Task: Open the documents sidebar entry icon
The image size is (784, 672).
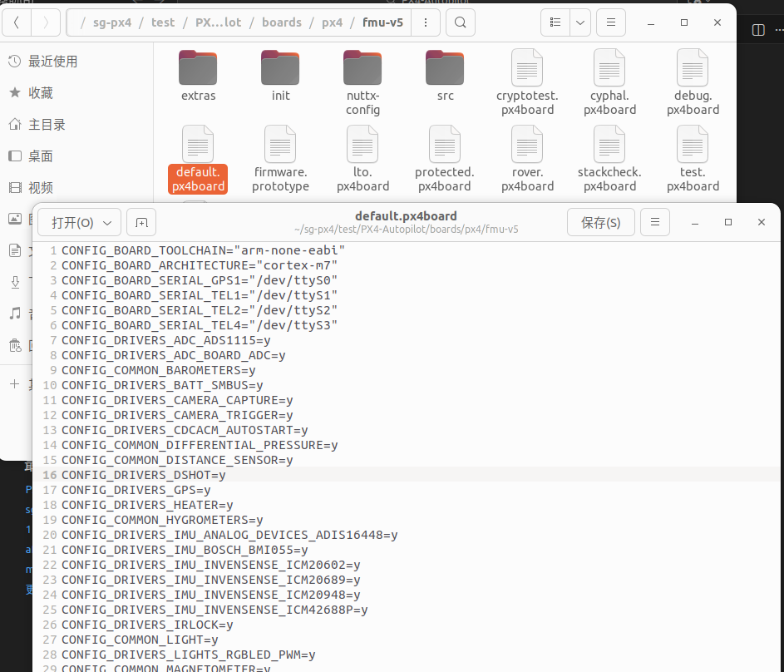Action: pyautogui.click(x=15, y=250)
